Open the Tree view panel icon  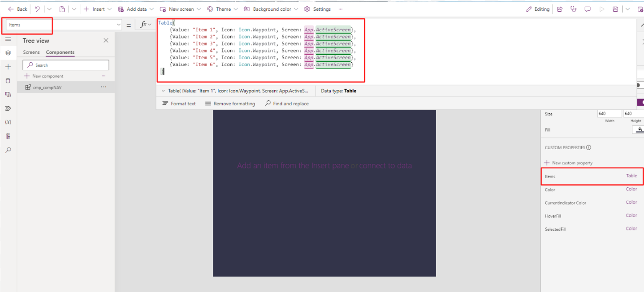(8, 52)
